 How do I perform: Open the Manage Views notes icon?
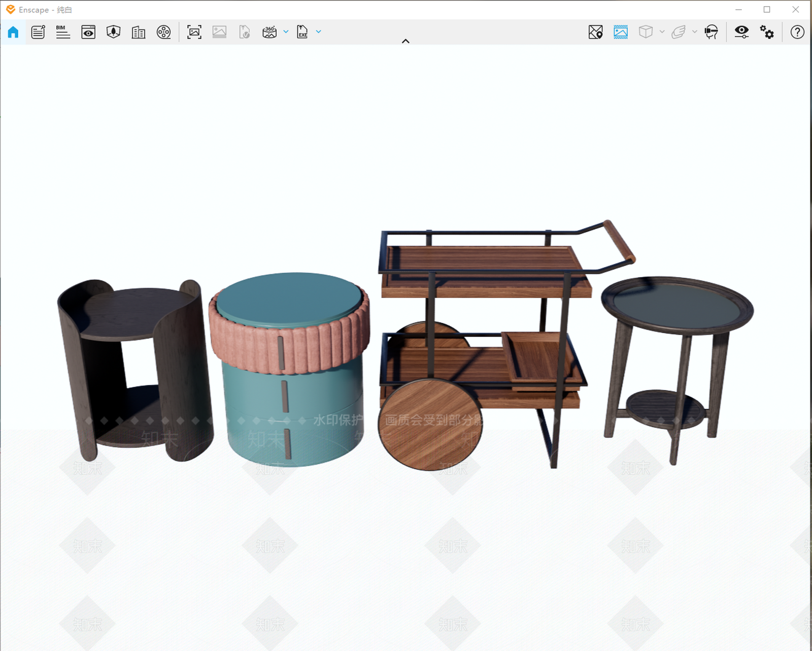pyautogui.click(x=38, y=32)
